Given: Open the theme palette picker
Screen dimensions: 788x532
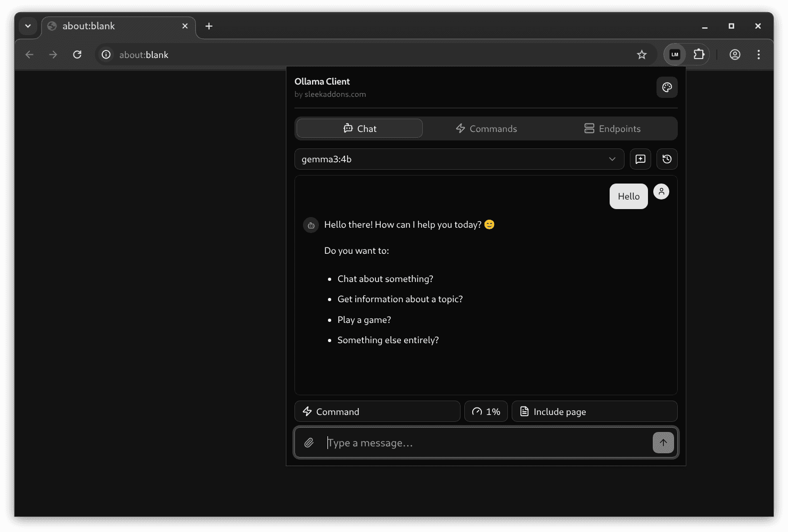Looking at the screenshot, I should [x=667, y=87].
